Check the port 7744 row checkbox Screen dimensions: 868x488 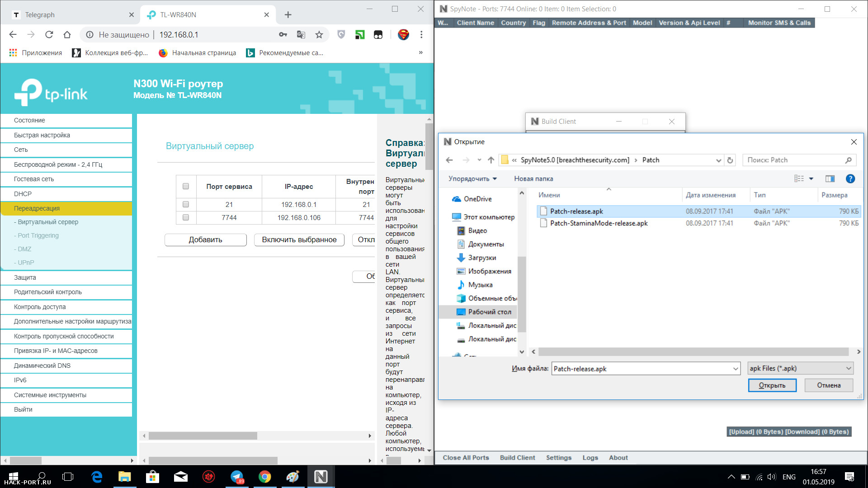point(185,217)
